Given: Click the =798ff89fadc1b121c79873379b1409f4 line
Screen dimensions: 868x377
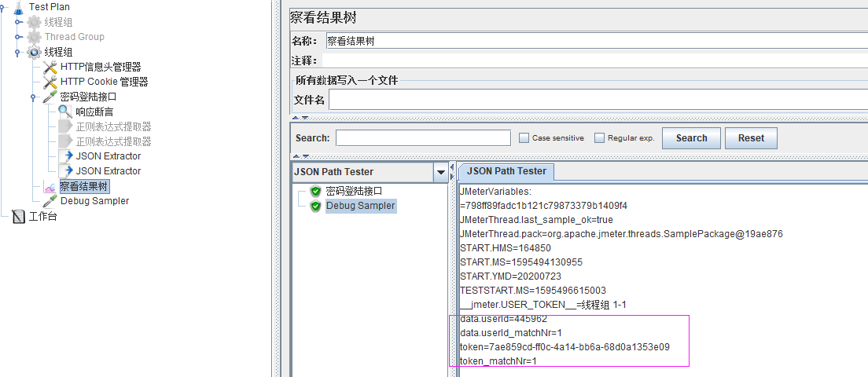Looking at the screenshot, I should [543, 206].
